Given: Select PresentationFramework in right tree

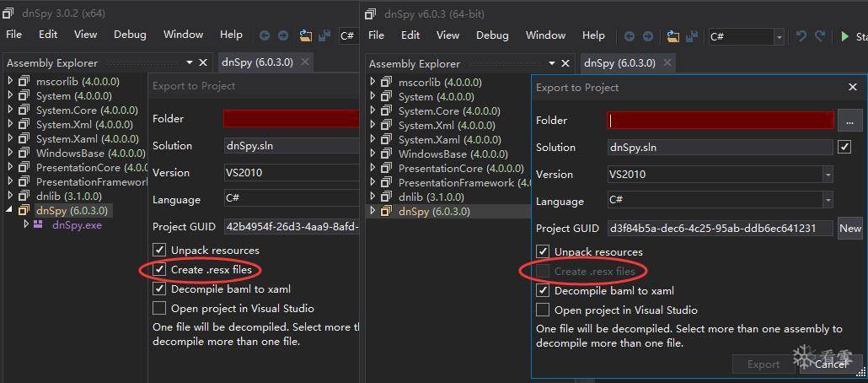Looking at the screenshot, I should click(463, 182).
